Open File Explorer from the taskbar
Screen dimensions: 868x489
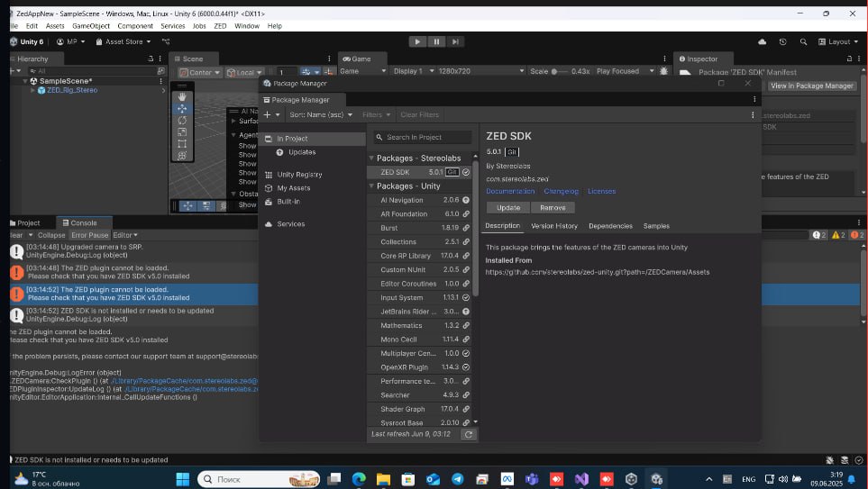383,479
